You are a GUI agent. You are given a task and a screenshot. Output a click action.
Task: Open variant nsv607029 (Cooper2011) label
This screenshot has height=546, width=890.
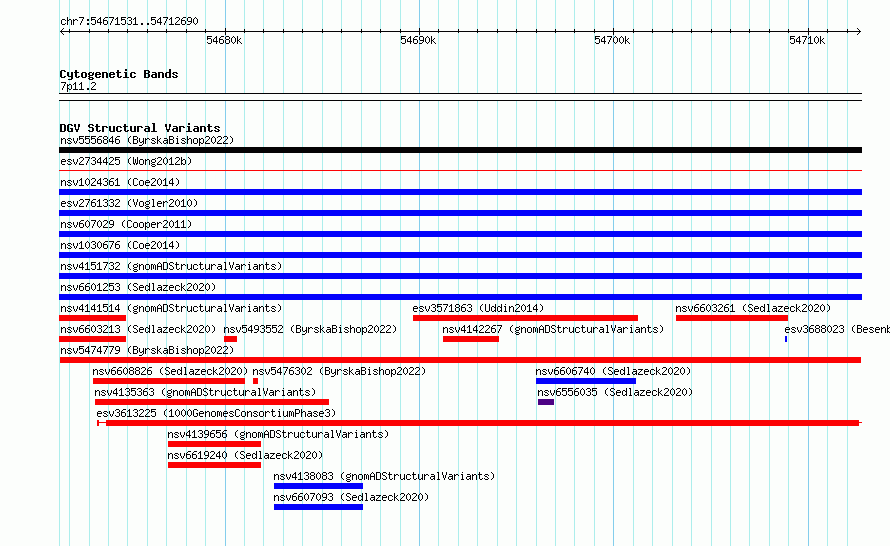126,224
